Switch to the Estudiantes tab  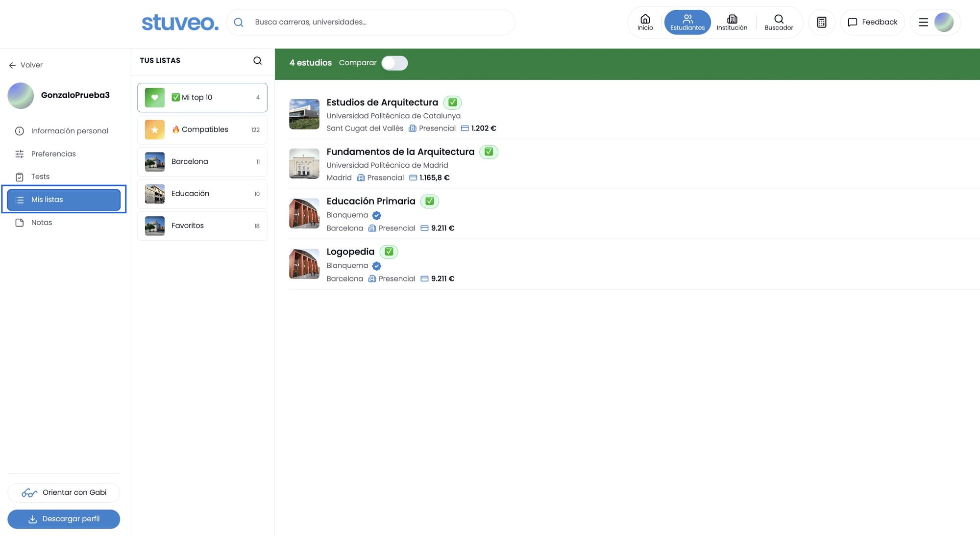coord(687,22)
